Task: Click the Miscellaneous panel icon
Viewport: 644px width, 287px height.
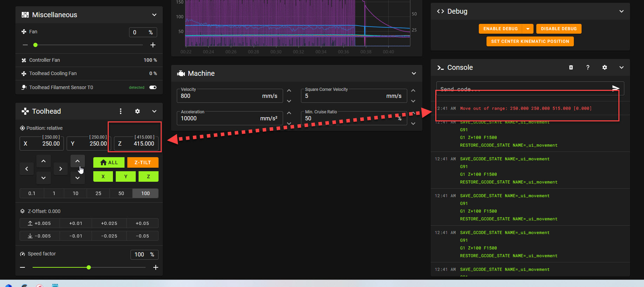Action: coord(25,15)
